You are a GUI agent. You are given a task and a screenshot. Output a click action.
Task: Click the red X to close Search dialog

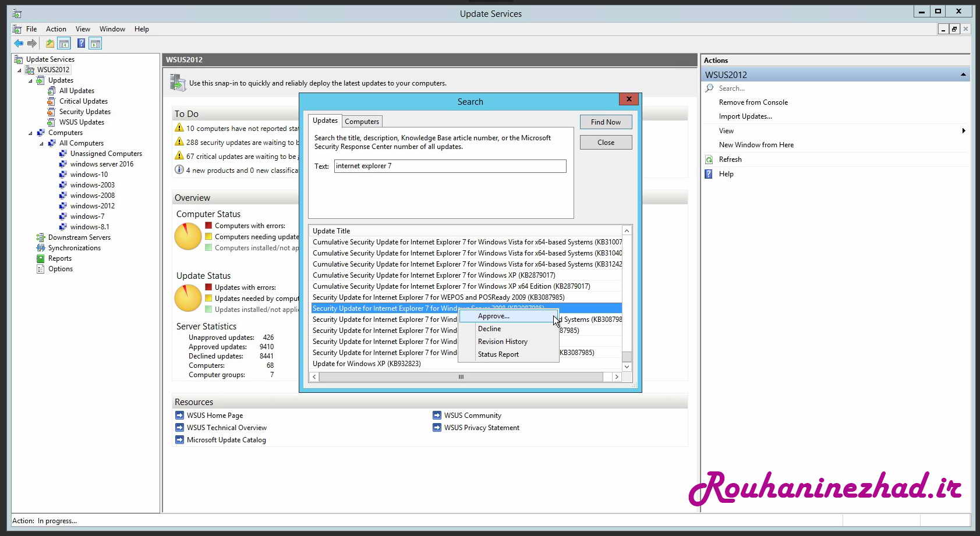[629, 100]
